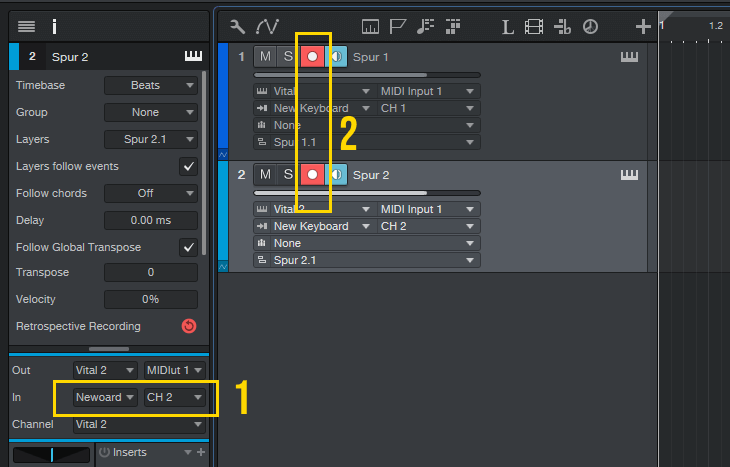Click the Spur 2 name in inspector header
The height and width of the screenshot is (467, 730).
(70, 57)
